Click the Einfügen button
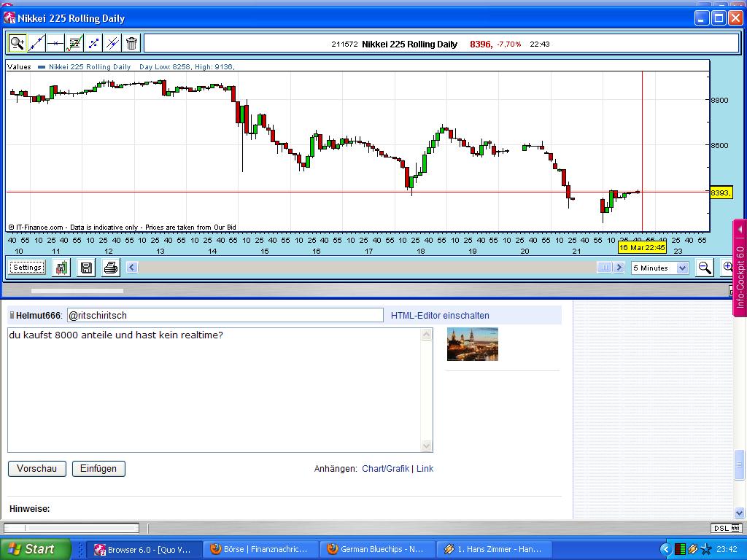Screen dimensions: 747x560 pyautogui.click(x=98, y=469)
